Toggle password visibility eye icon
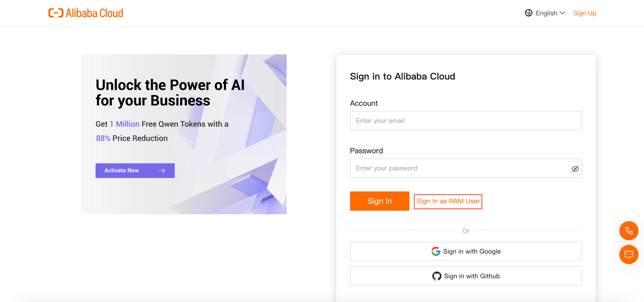The width and height of the screenshot is (644, 302). click(x=575, y=169)
